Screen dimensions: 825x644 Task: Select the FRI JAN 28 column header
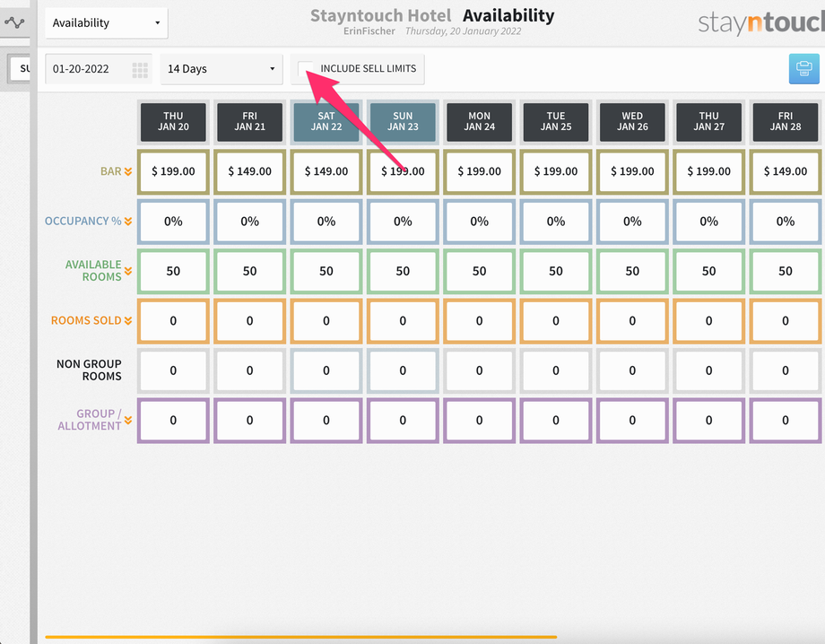point(786,122)
